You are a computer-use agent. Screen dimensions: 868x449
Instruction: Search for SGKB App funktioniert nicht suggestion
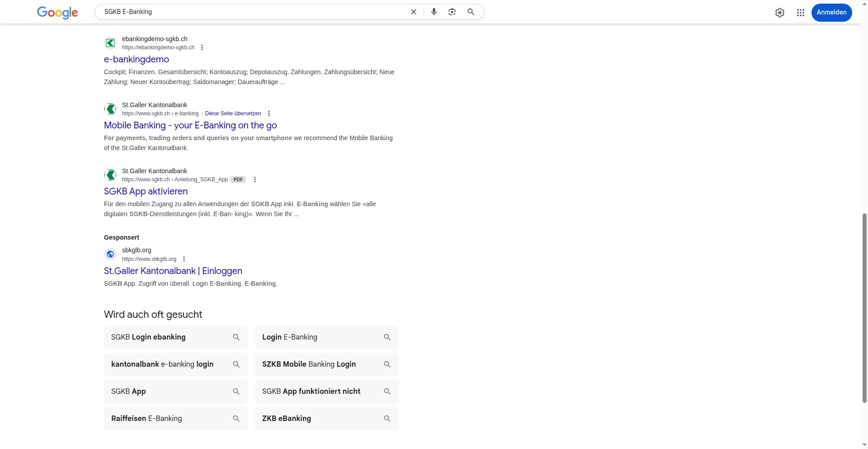point(327,392)
